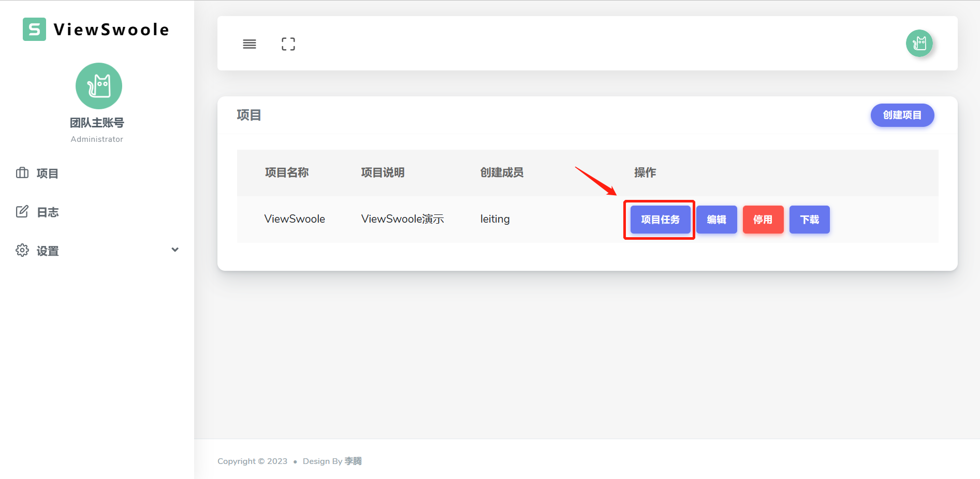Click the 团队主账号 account name
980x479 pixels.
coord(97,123)
